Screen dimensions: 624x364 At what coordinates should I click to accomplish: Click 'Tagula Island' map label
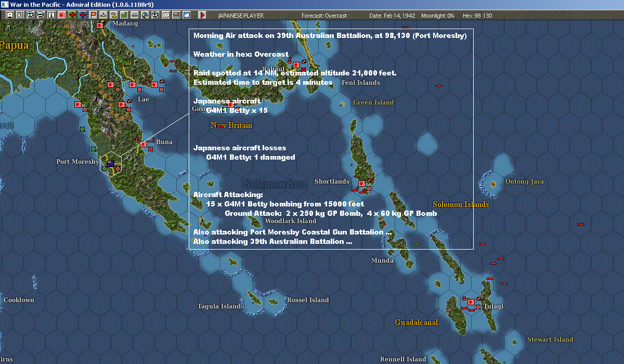(x=218, y=306)
